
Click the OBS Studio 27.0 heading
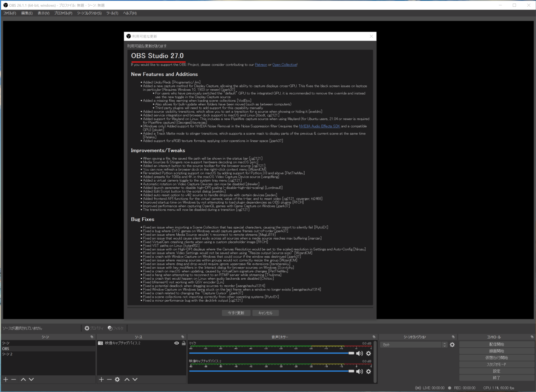click(x=157, y=56)
